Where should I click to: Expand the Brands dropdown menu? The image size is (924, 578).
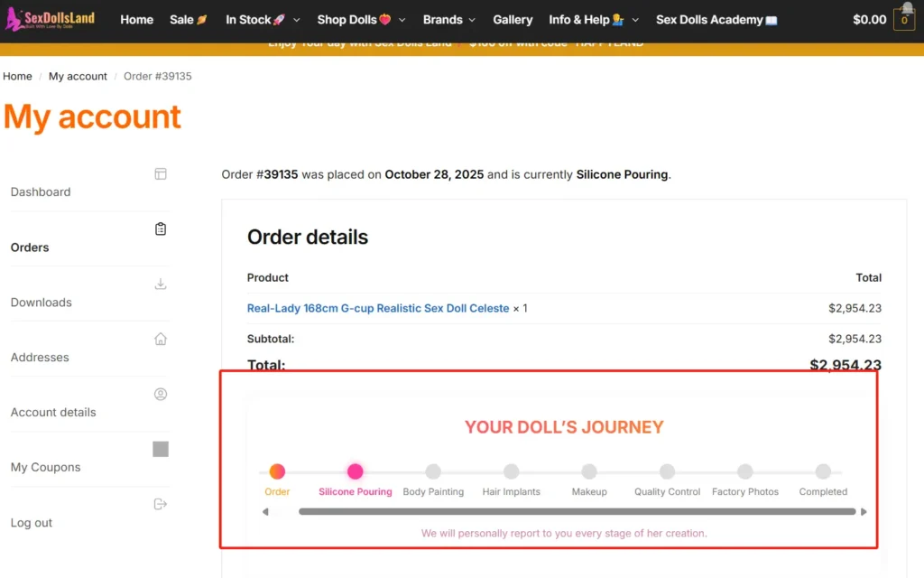[x=450, y=20]
